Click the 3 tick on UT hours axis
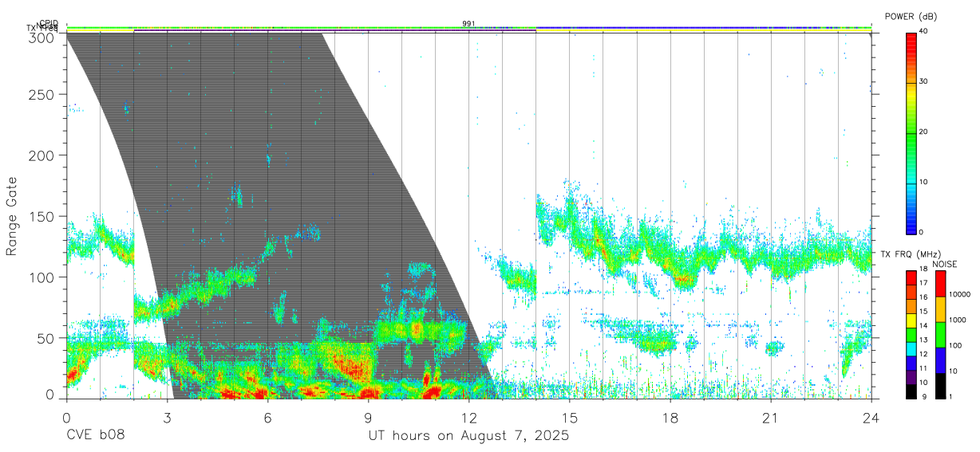980x452 pixels. [x=167, y=417]
